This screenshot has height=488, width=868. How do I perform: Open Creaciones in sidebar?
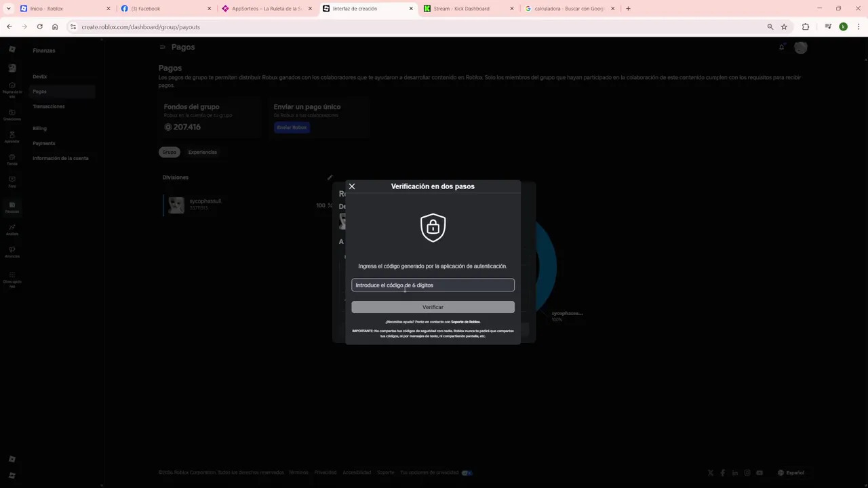pyautogui.click(x=12, y=115)
